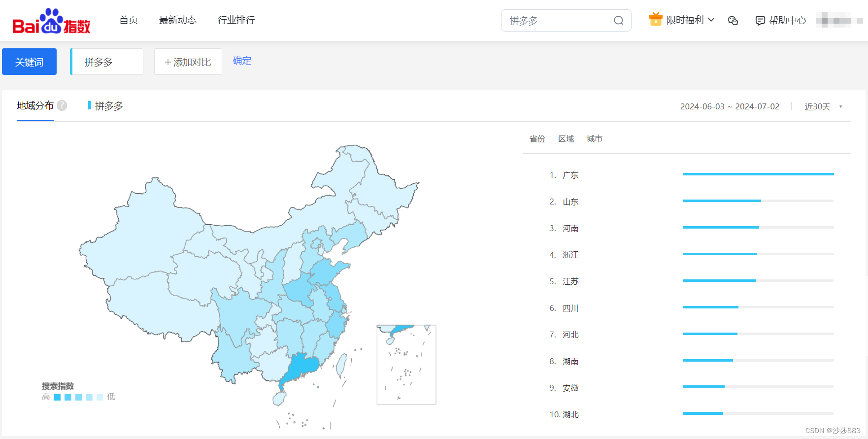Click the search magnifier icon
This screenshot has width=868, height=439.
pos(618,20)
